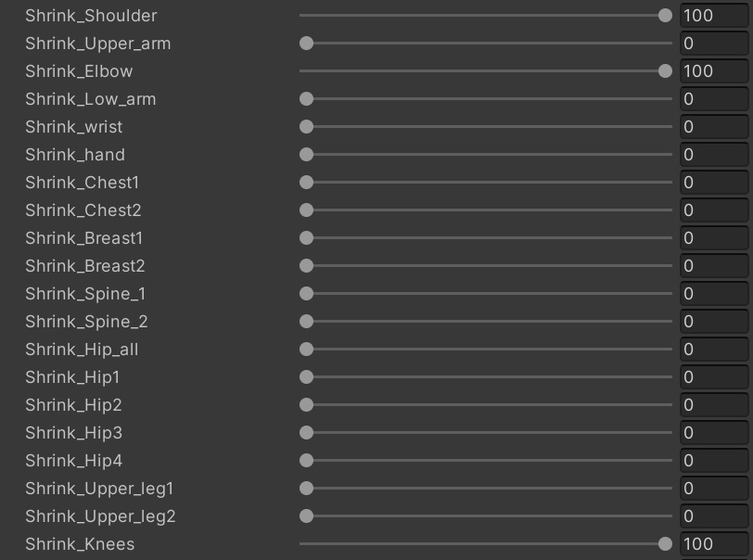
Task: Click the Shrink_wrist value field
Action: (714, 127)
